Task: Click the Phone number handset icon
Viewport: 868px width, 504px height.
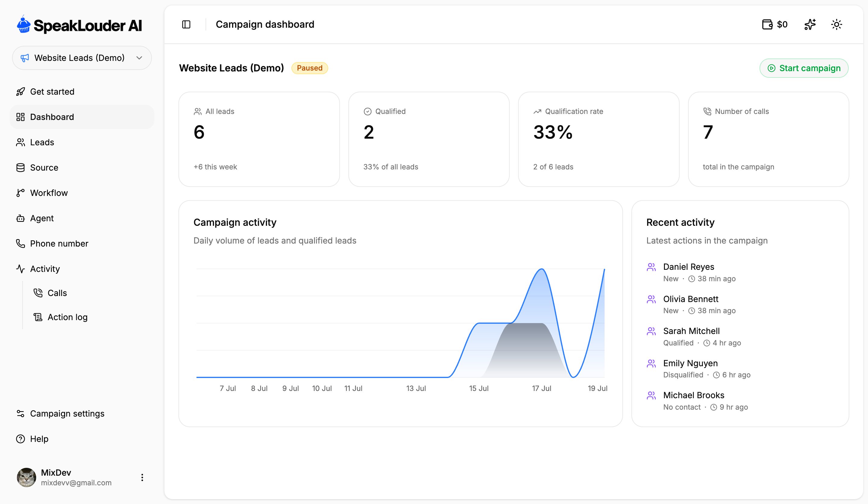Action: 20,244
